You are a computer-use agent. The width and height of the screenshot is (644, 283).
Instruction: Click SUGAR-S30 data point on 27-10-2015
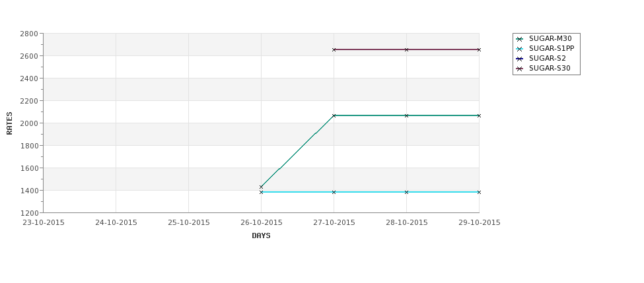click(x=334, y=49)
